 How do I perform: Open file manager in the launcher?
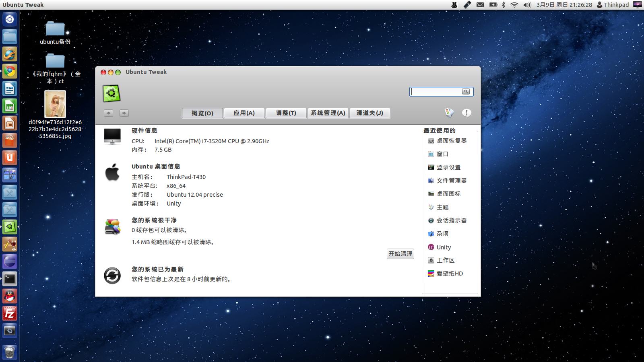pyautogui.click(x=10, y=37)
